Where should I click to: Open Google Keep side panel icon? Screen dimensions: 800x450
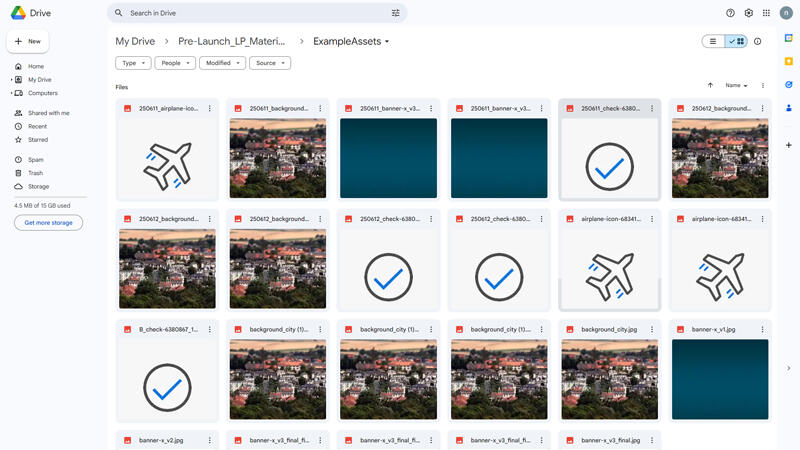point(788,61)
